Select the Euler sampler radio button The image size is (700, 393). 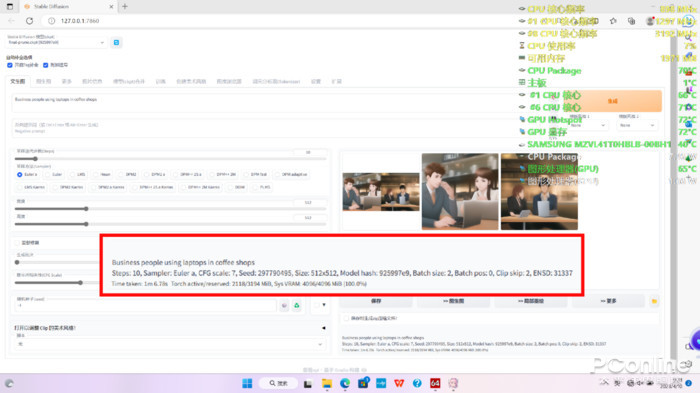(47, 175)
